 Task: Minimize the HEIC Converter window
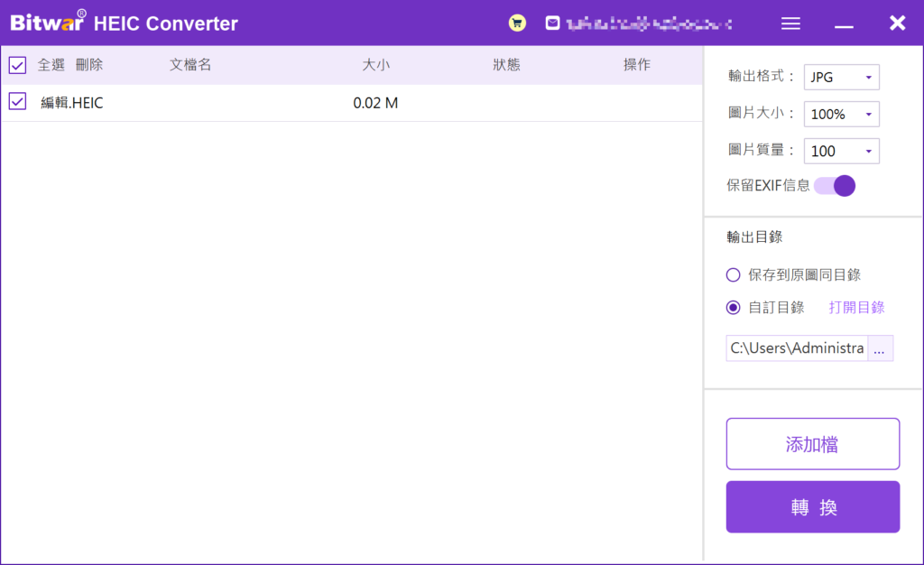click(844, 26)
